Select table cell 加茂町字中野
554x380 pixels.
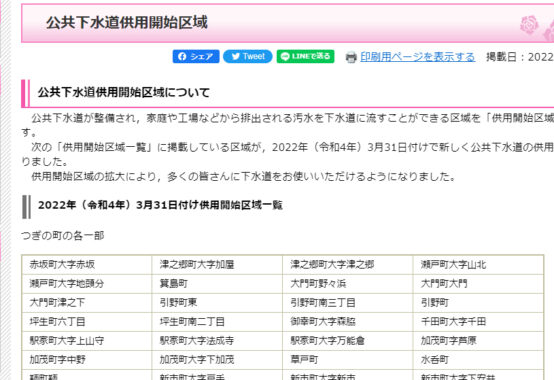87,360
